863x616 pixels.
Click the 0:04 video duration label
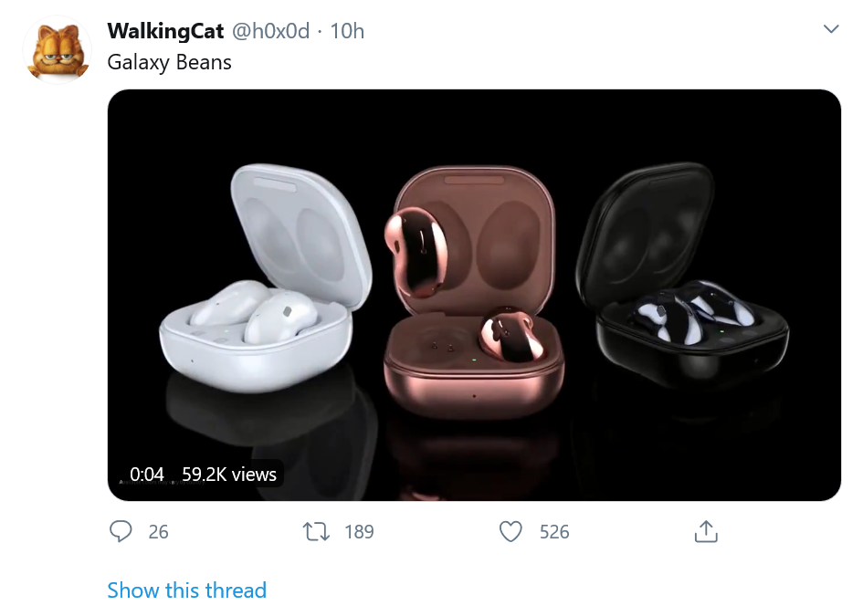coord(147,475)
